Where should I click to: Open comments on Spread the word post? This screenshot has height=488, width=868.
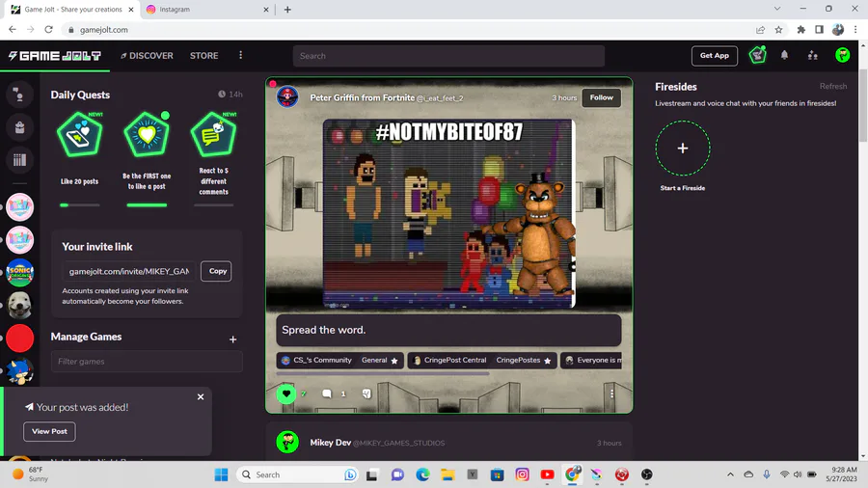(327, 393)
